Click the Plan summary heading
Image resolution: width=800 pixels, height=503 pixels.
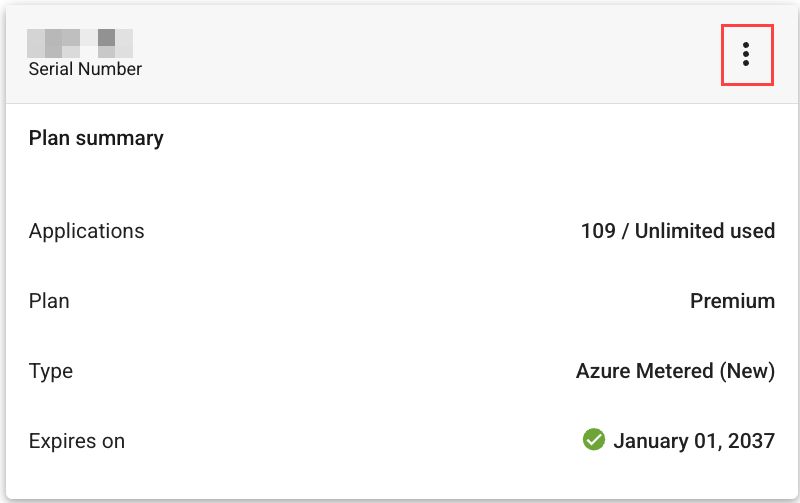[96, 138]
